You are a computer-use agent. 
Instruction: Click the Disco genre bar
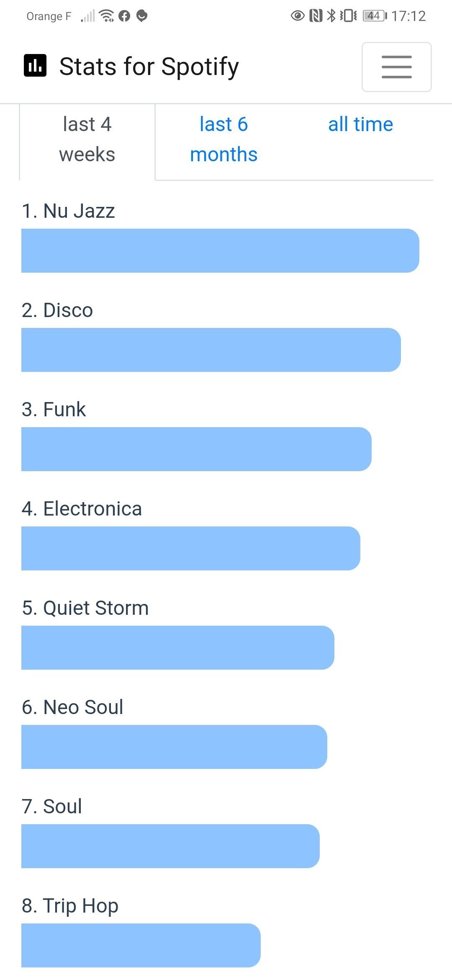pos(211,350)
